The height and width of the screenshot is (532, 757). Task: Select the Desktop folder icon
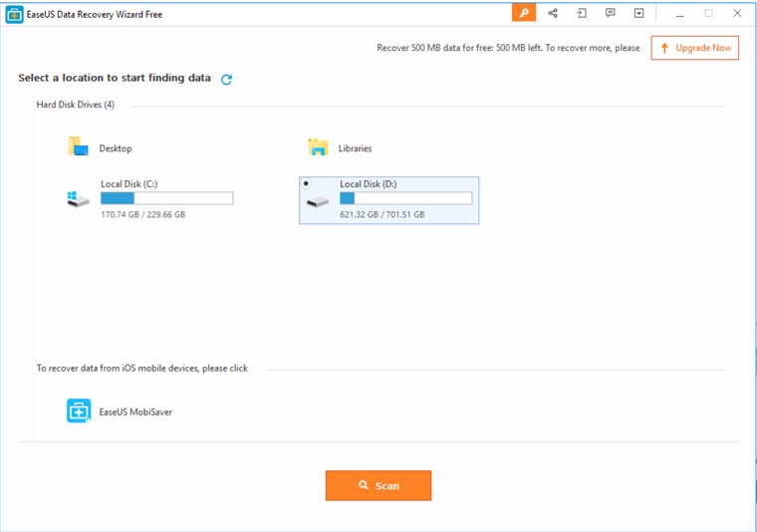(78, 146)
